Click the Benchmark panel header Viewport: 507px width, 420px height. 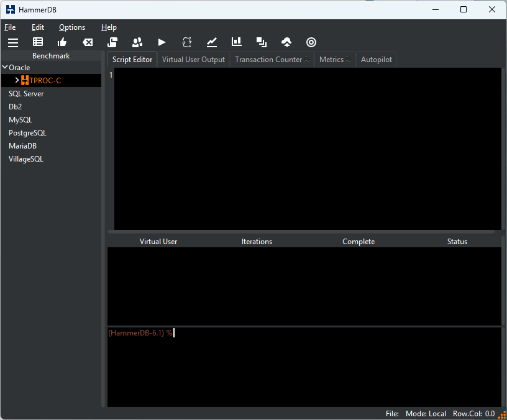(x=51, y=56)
